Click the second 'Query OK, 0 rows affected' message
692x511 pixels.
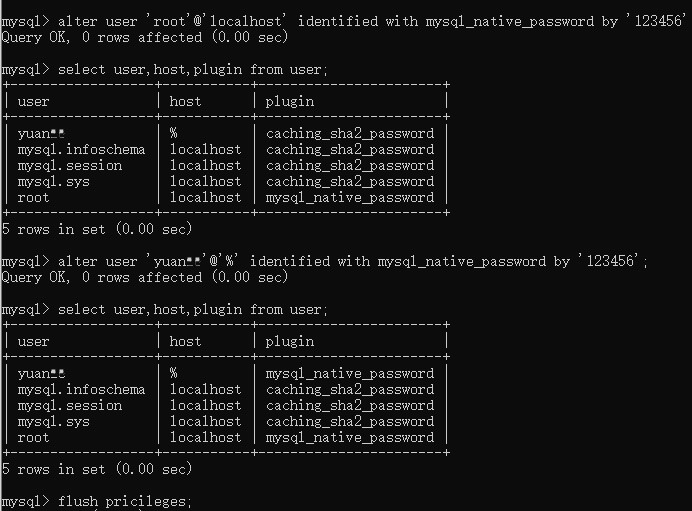click(x=145, y=278)
